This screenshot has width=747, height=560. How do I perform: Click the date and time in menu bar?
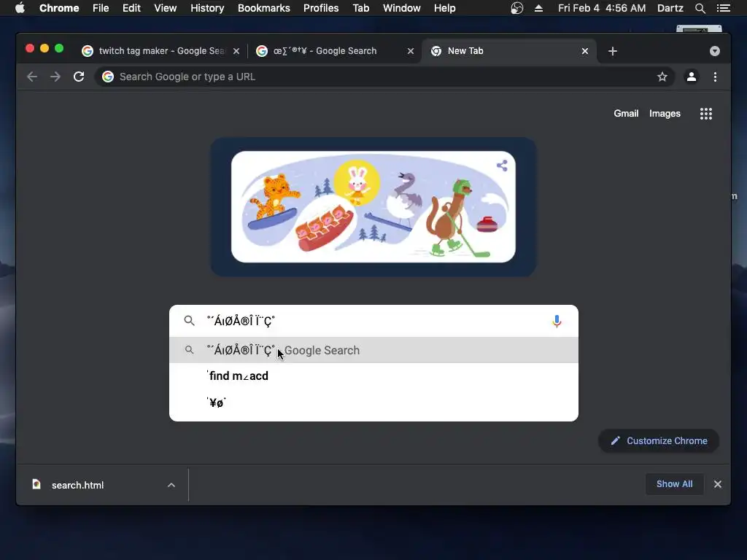(x=602, y=8)
